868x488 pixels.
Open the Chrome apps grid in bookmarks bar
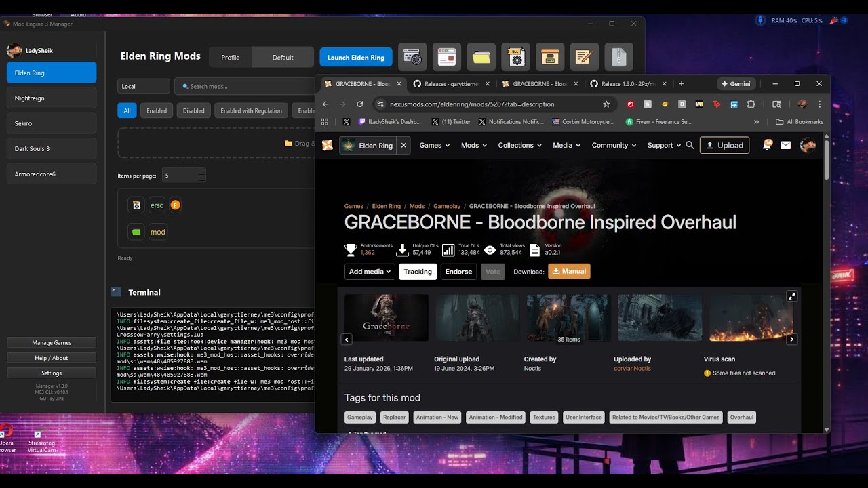(325, 122)
